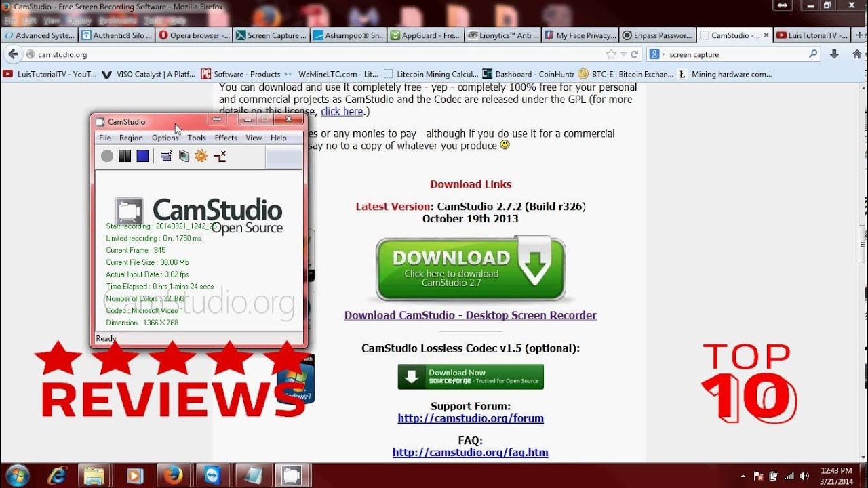Open the camstudio.org/faq.htm link
Screen dimensions: 868x488
tap(471, 452)
